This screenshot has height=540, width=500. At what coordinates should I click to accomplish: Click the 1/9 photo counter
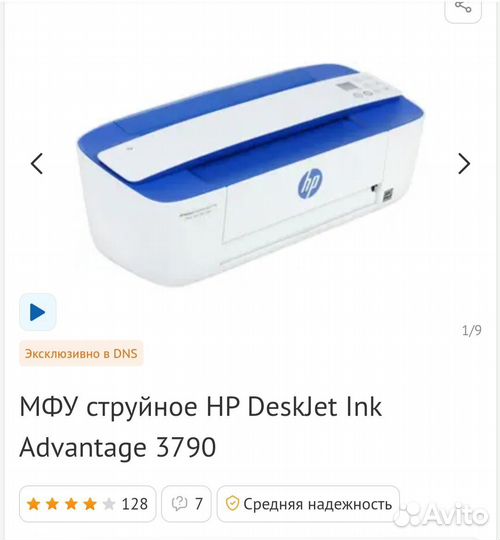click(471, 330)
